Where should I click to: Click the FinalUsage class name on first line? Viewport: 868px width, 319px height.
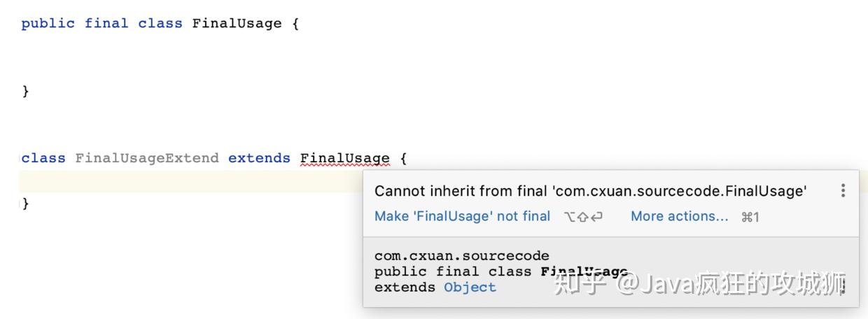pyautogui.click(x=237, y=23)
